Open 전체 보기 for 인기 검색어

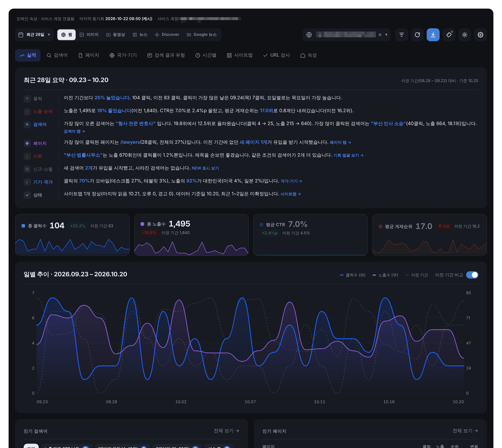coord(227,431)
